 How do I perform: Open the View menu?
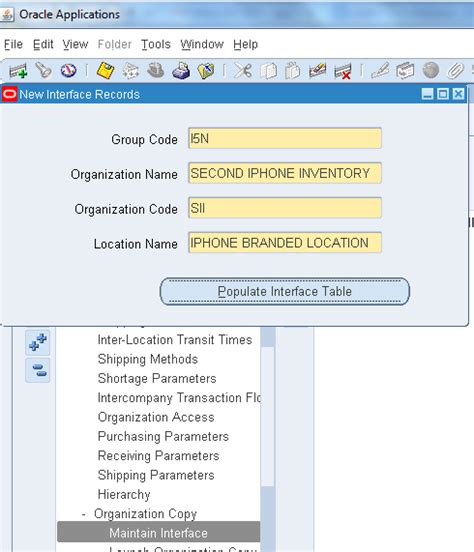pyautogui.click(x=75, y=44)
